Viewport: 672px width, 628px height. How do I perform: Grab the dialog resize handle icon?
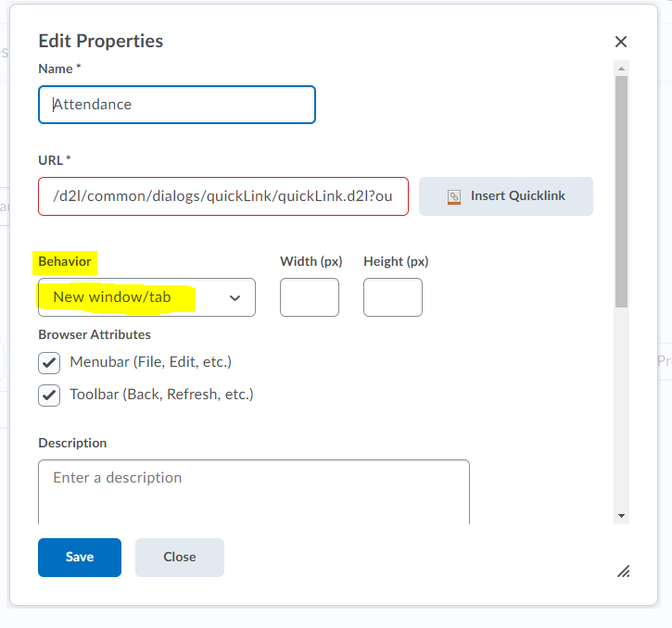pos(623,571)
